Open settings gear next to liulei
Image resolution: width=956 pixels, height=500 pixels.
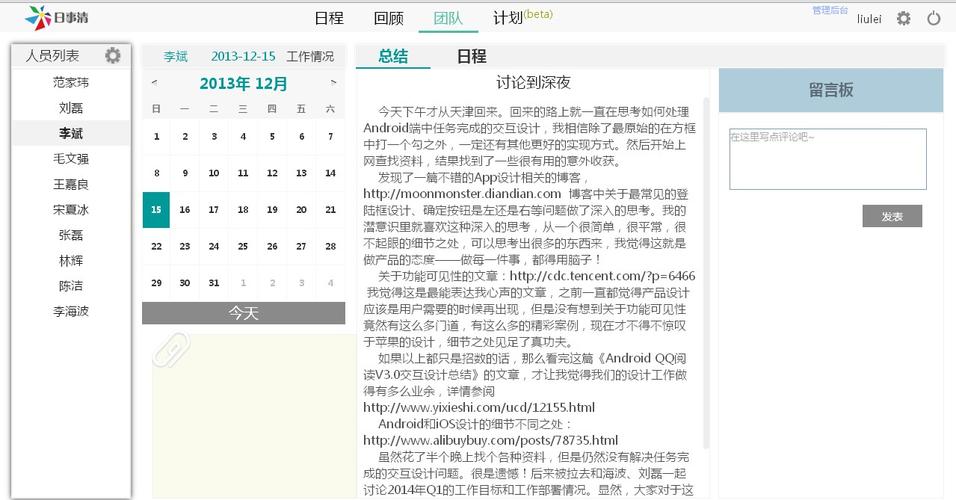[x=904, y=18]
